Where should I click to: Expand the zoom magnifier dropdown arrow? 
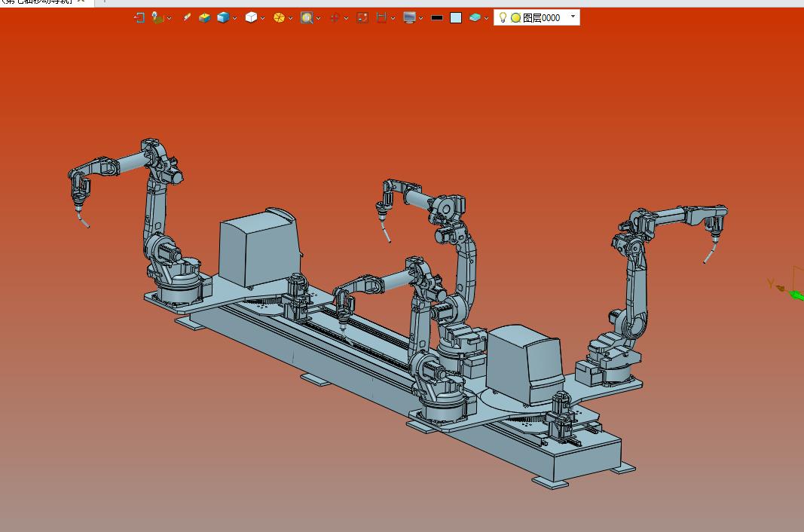[x=319, y=18]
